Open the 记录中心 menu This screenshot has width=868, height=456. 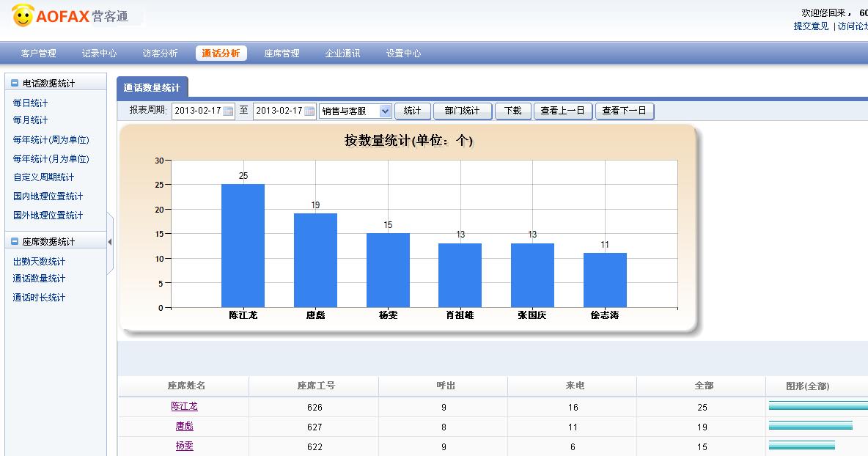point(99,53)
